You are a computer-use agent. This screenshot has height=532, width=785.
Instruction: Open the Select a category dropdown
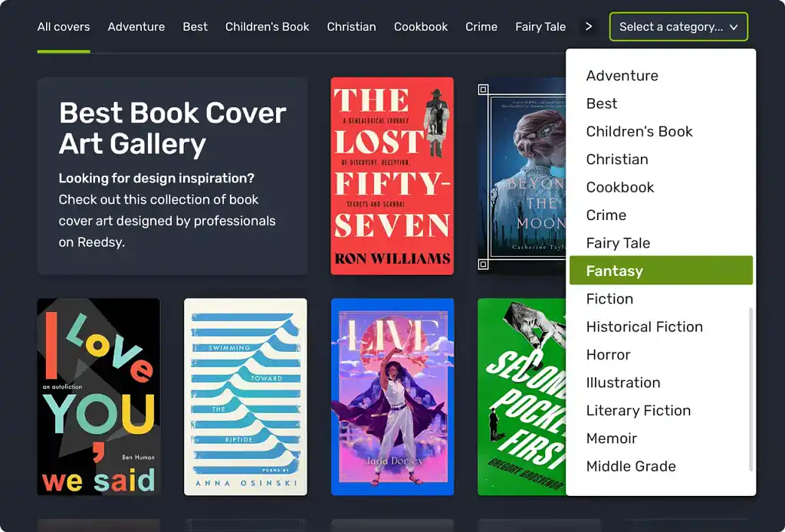[x=678, y=27]
